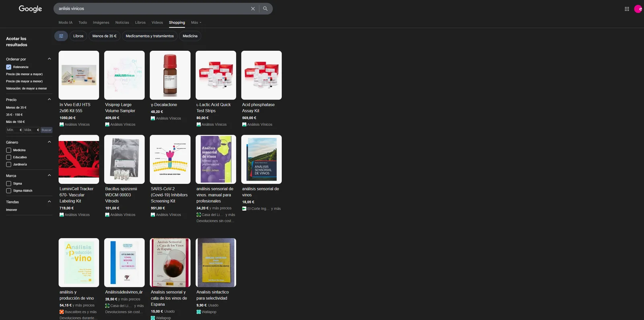The width and height of the screenshot is (644, 320).
Task: Click the store icon under L-Lactic Acid Quick Test Strips
Action: (198, 125)
